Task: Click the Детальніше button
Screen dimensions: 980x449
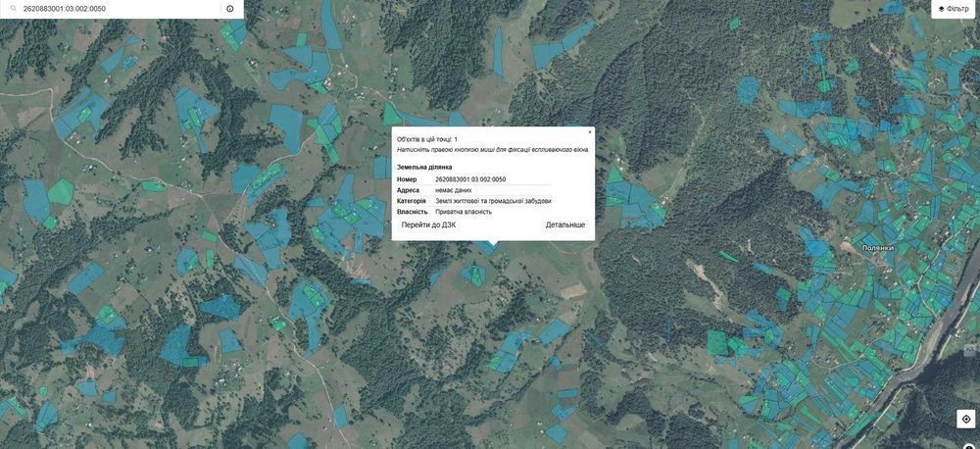Action: (565, 224)
